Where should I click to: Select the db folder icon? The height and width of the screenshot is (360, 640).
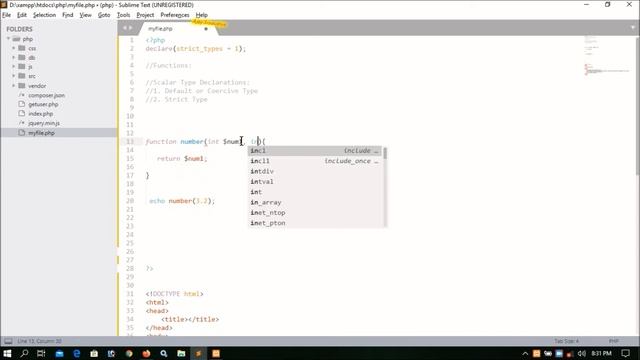coord(22,58)
